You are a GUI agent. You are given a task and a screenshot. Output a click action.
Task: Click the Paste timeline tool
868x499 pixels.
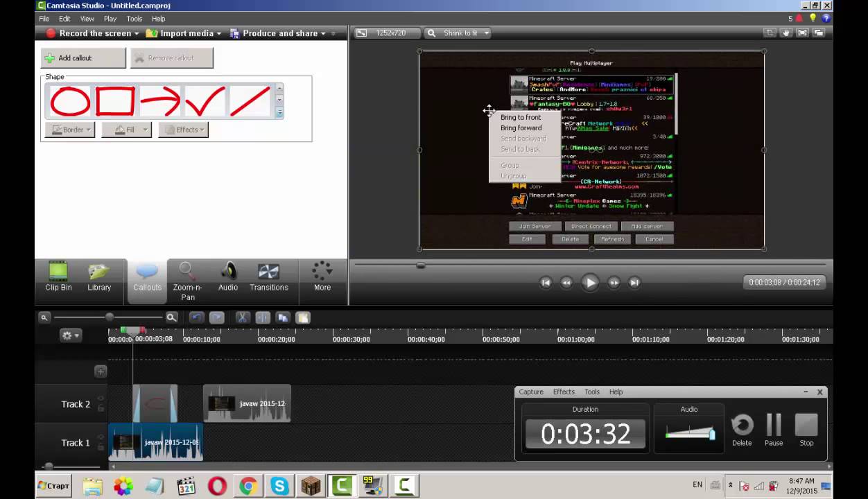tap(303, 317)
